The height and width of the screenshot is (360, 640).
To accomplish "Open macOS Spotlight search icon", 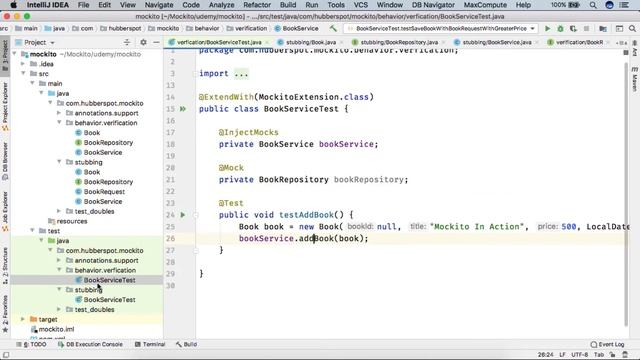I will point(593,5).
